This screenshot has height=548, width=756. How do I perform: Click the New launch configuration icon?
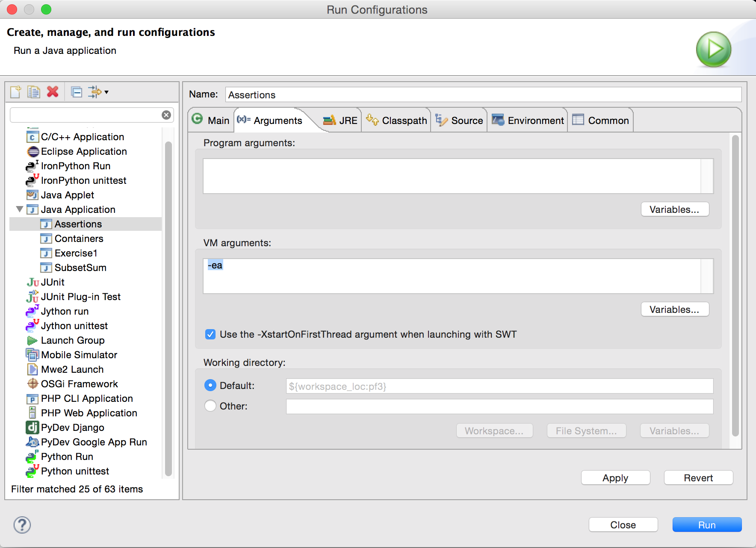15,92
